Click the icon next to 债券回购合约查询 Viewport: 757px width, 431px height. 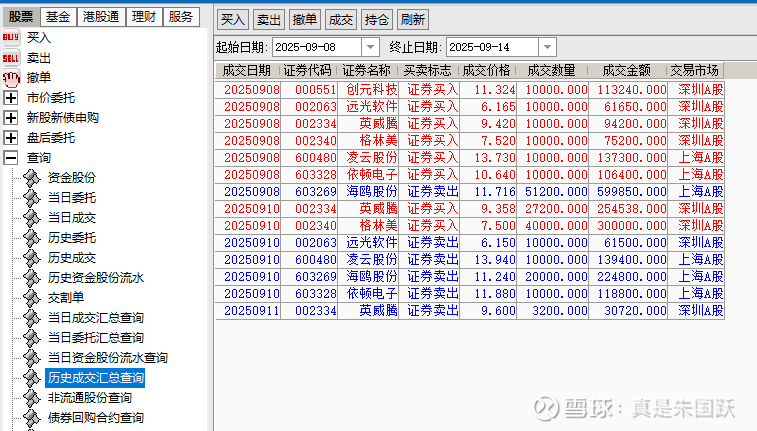[32, 418]
